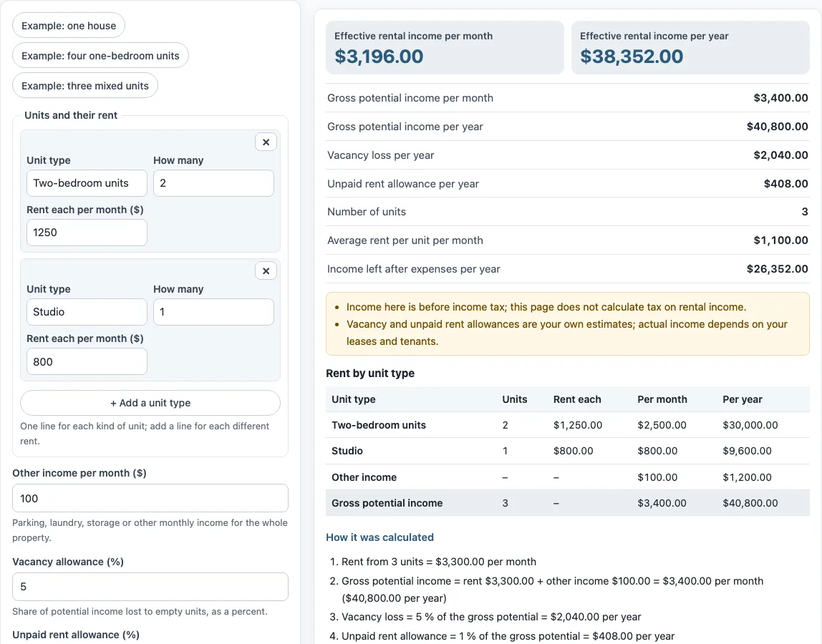
Task: Click the 'How it was calculated' heading
Action: pos(379,537)
